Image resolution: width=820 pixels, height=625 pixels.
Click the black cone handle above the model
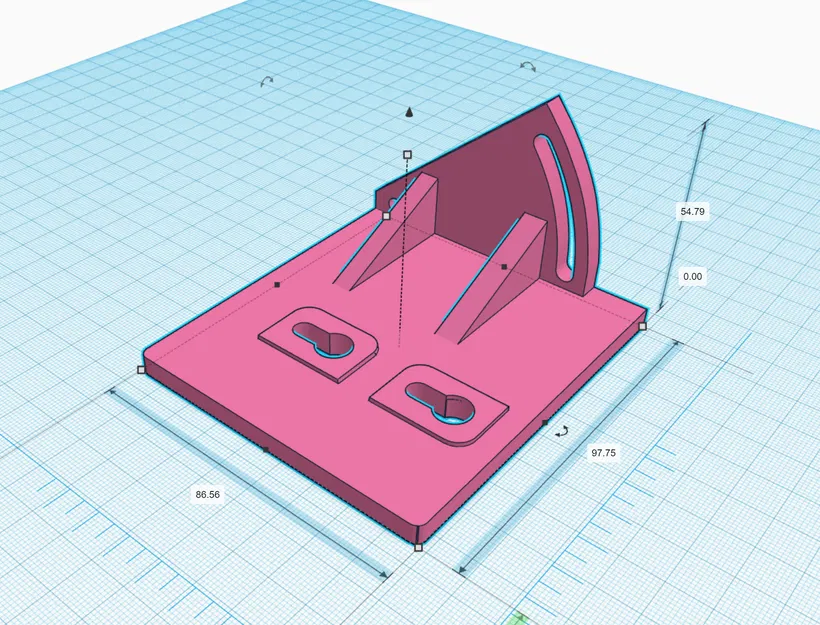click(x=408, y=112)
